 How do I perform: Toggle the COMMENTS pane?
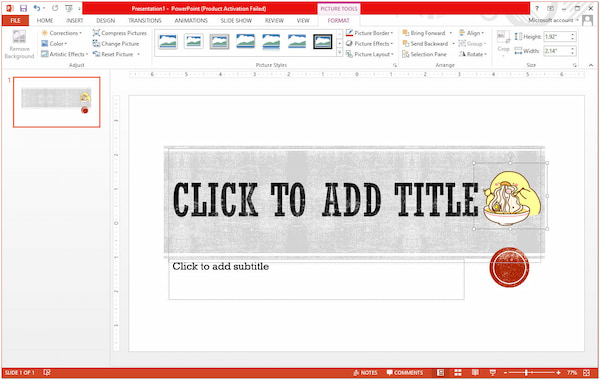[405, 372]
